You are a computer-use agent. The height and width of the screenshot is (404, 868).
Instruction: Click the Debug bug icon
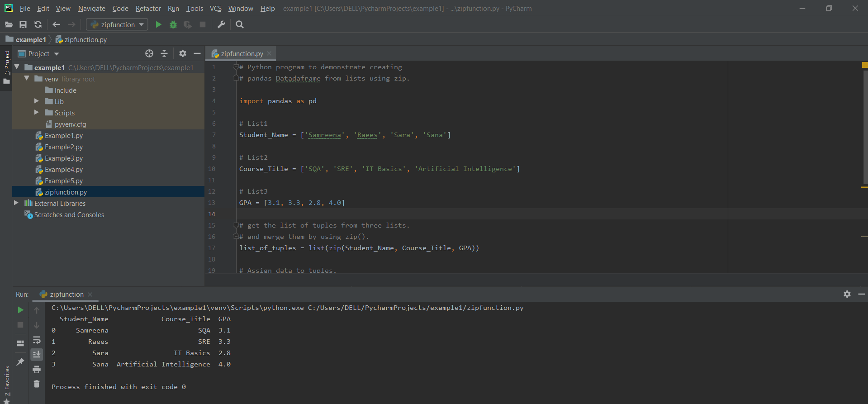point(173,24)
